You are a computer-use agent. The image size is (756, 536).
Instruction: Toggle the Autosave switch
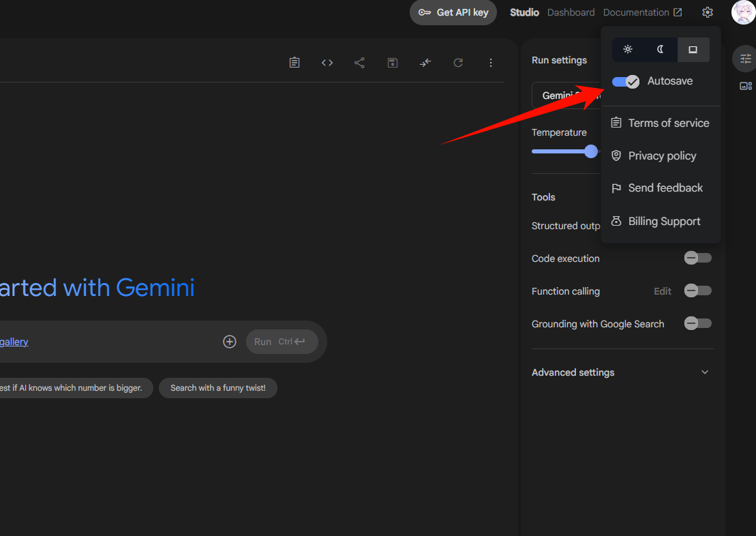tap(626, 82)
